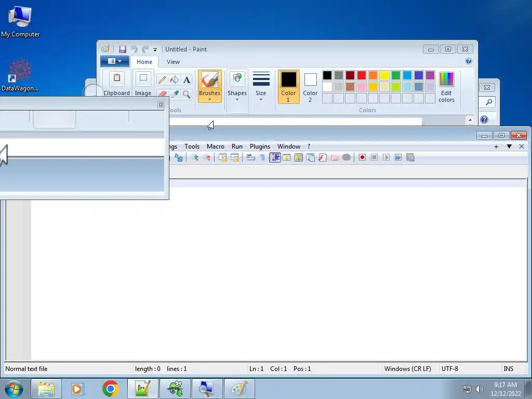Click the Paint scrollbar up arrow
Image resolution: width=532 pixels, height=399 pixels.
pyautogui.click(x=470, y=120)
